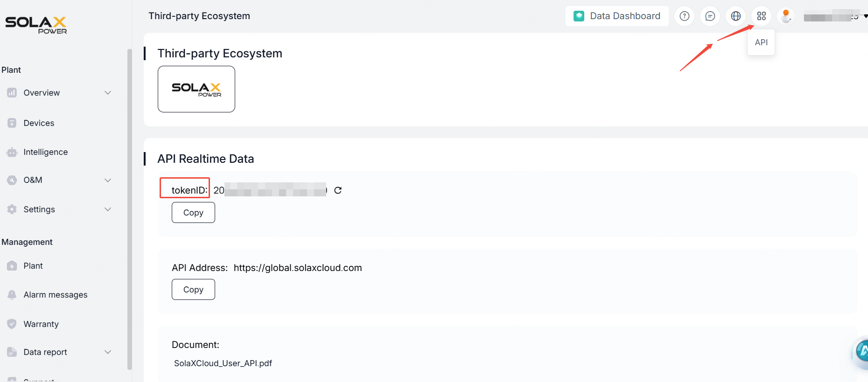Click the globe language icon
Viewport: 868px width, 382px height.
point(735,16)
